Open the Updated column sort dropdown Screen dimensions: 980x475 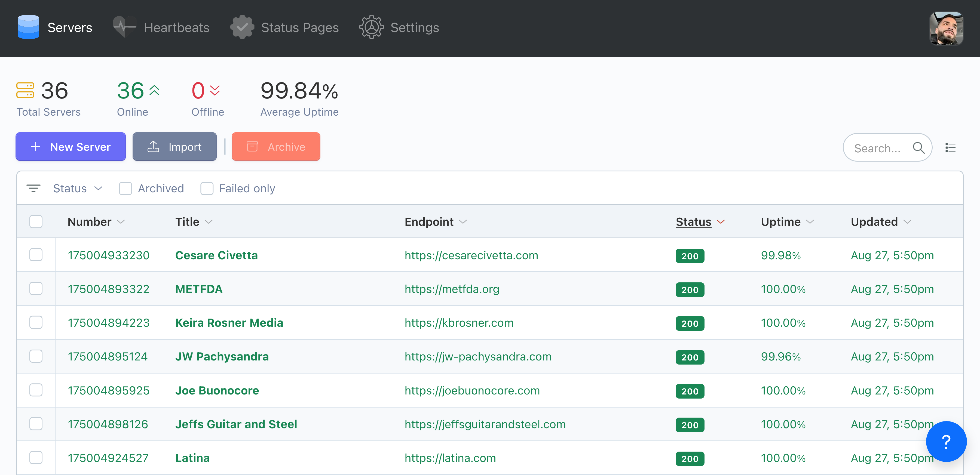pos(907,222)
